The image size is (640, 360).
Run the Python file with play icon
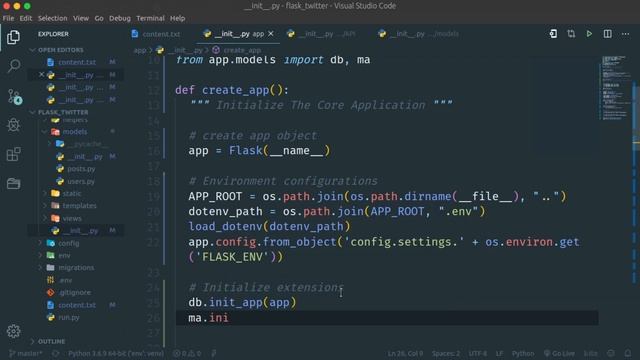point(589,34)
